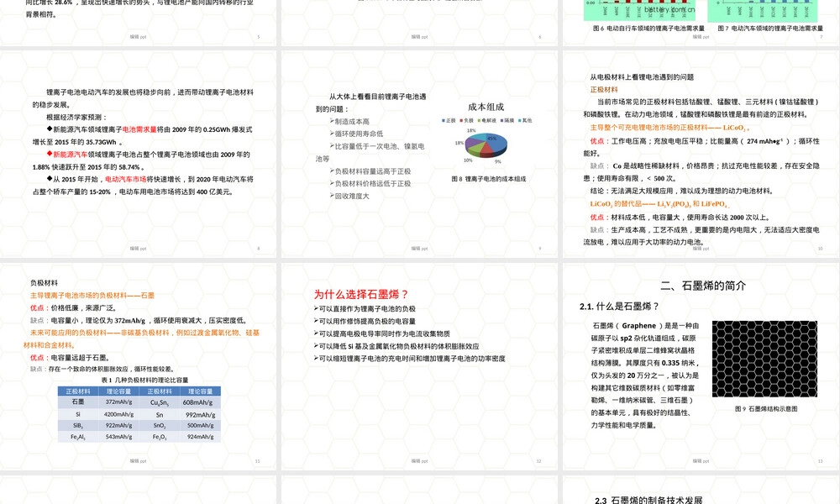The width and height of the screenshot is (840, 504).
Task: Click the 其他 entry in the pie chart legend
Action: [525, 120]
